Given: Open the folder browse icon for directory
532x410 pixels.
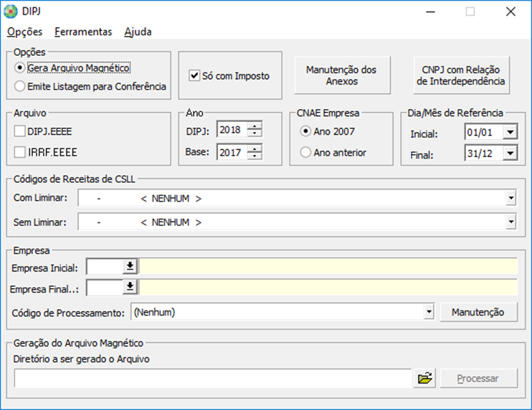Looking at the screenshot, I should 424,378.
